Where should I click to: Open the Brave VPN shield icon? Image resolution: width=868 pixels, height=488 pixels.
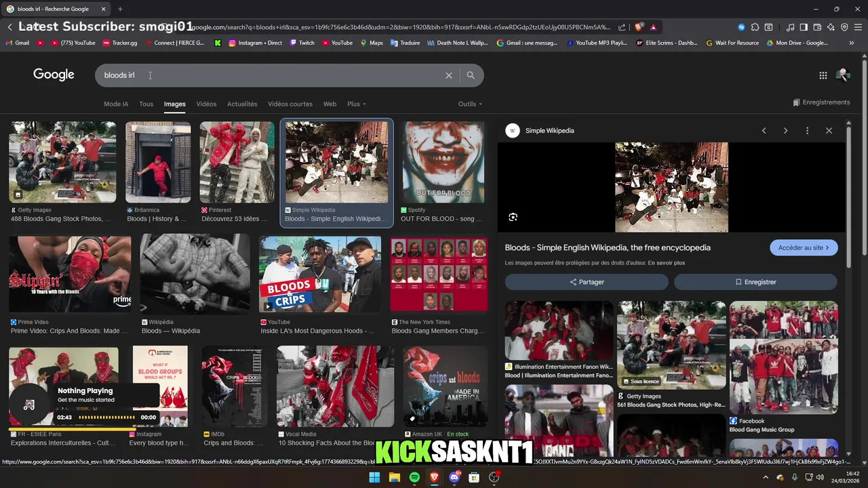click(x=844, y=27)
